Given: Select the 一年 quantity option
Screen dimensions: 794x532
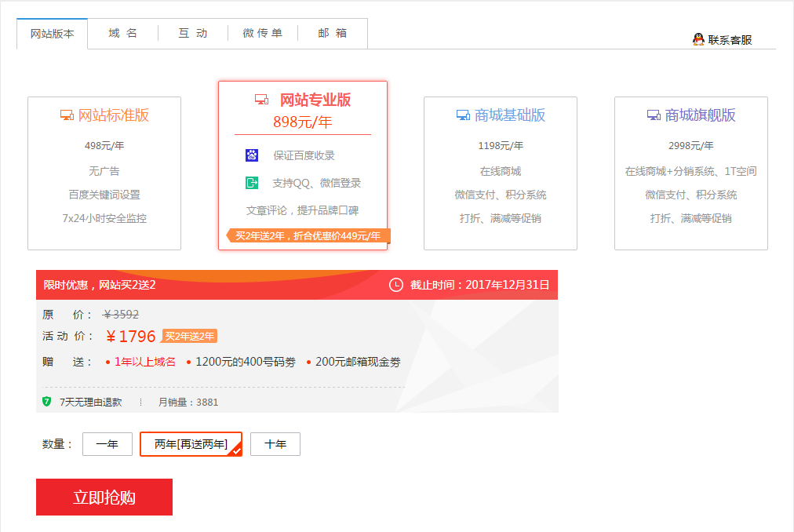Looking at the screenshot, I should 107,443.
